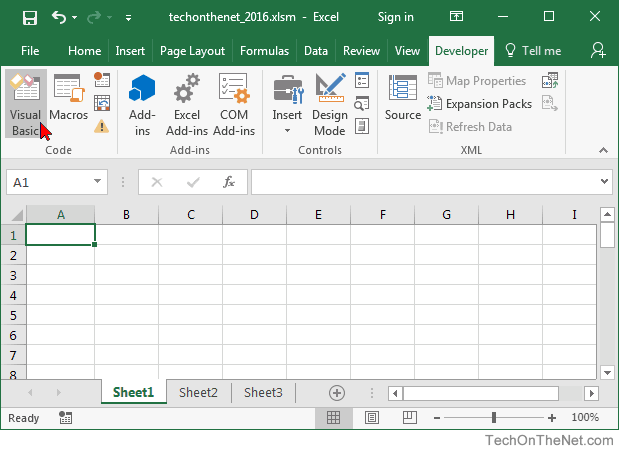Click Macro Security warning icon

[102, 126]
